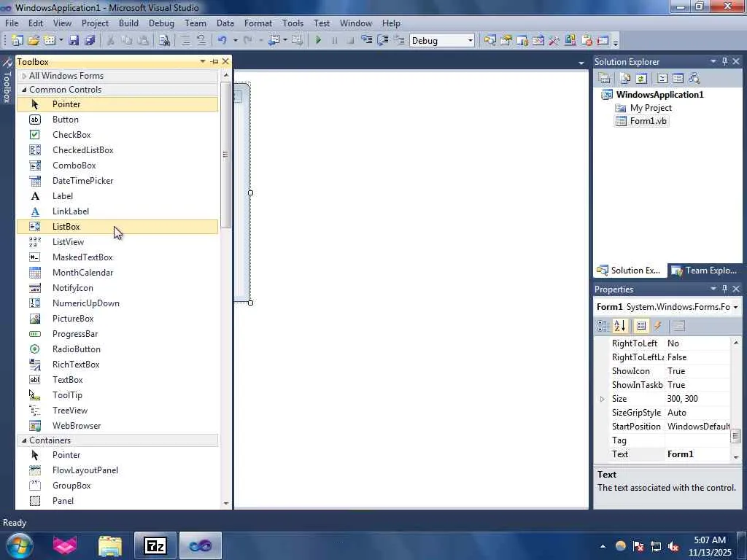747x560 pixels.
Task: Select the CheckBox control in Toolbox
Action: tap(117, 135)
